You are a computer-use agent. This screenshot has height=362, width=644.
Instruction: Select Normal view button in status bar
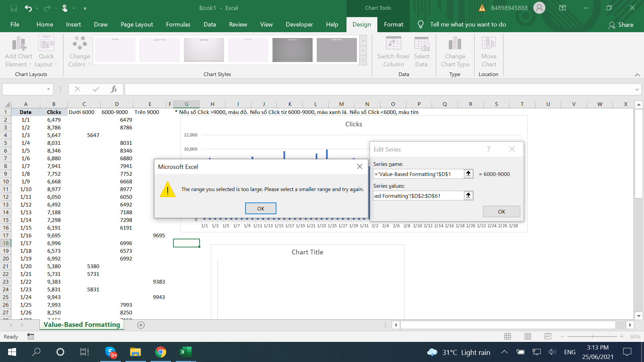point(507,336)
